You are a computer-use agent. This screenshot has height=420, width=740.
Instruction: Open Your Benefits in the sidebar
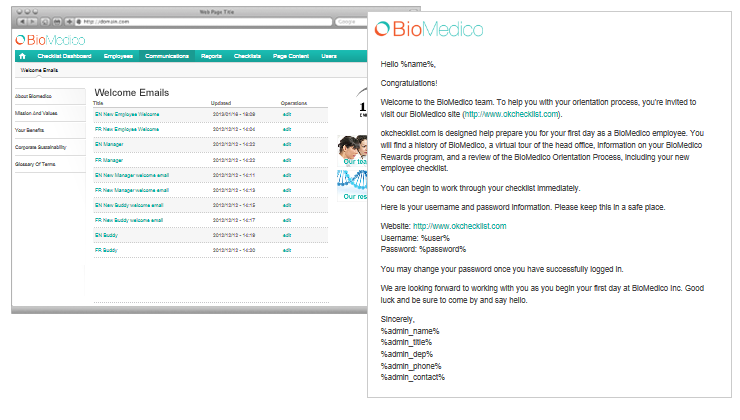pyautogui.click(x=29, y=130)
